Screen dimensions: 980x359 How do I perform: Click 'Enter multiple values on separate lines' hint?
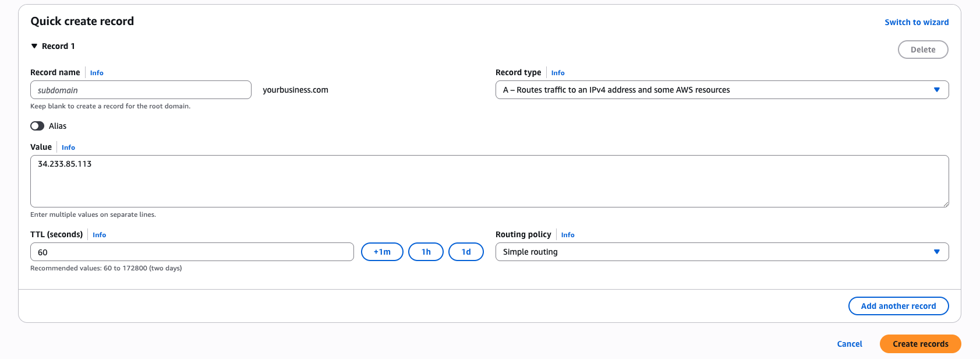[93, 214]
